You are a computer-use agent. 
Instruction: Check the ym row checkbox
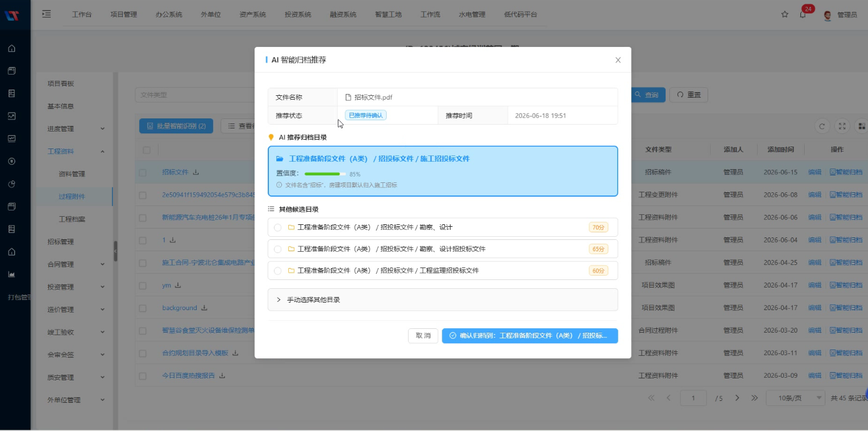pos(143,286)
